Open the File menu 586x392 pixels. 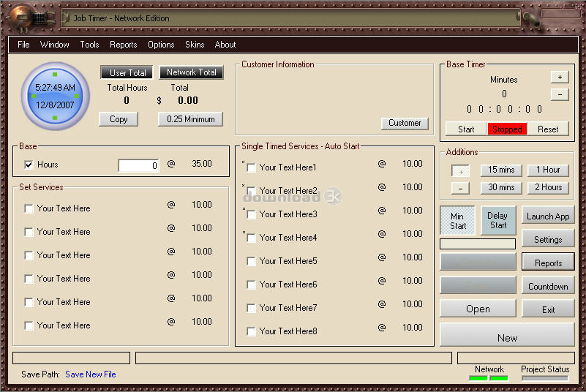(23, 45)
